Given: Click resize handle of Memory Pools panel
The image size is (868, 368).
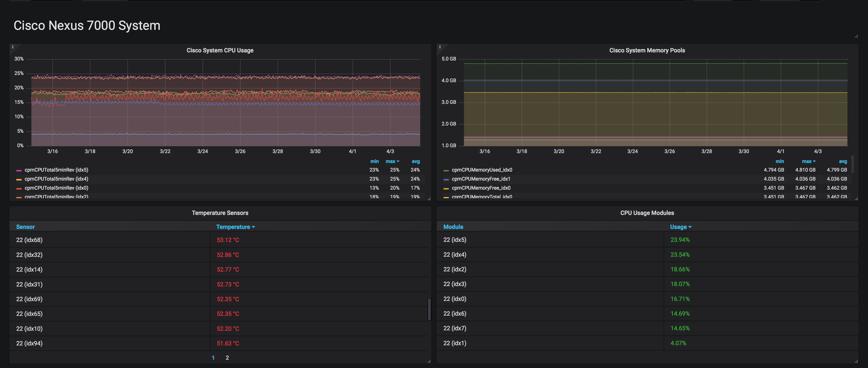Looking at the screenshot, I should [x=856, y=199].
